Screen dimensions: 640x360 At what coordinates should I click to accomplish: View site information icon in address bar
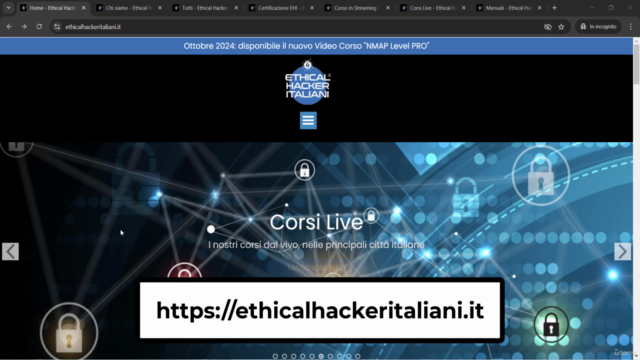(57, 27)
